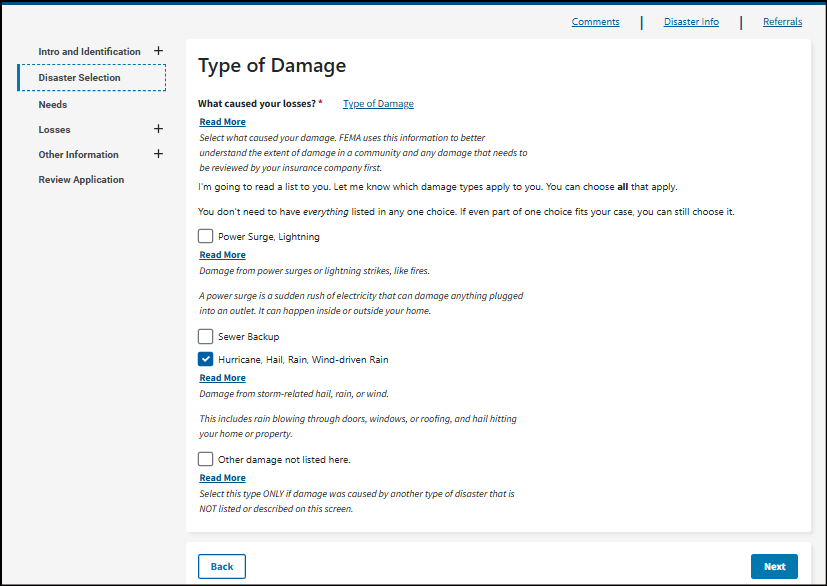Expand the Intro and Identification section

[158, 51]
